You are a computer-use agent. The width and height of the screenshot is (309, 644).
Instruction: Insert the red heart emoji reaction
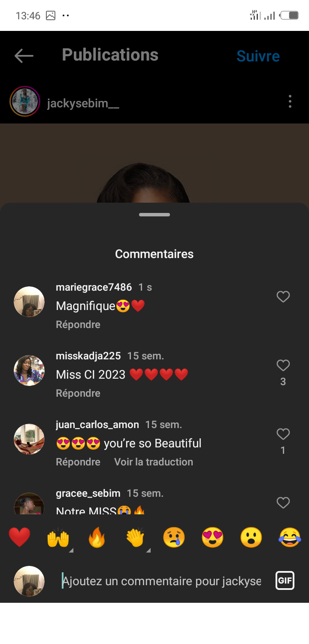20,537
